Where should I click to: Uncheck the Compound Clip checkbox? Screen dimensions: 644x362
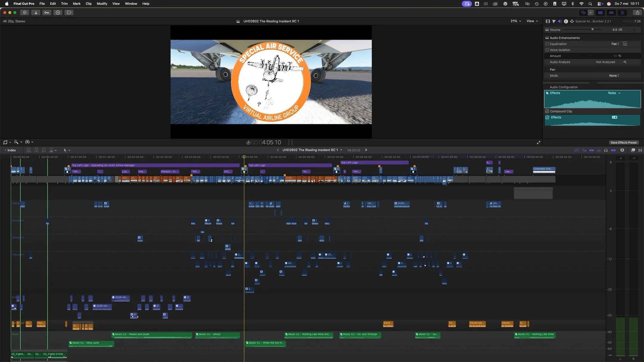click(x=547, y=111)
